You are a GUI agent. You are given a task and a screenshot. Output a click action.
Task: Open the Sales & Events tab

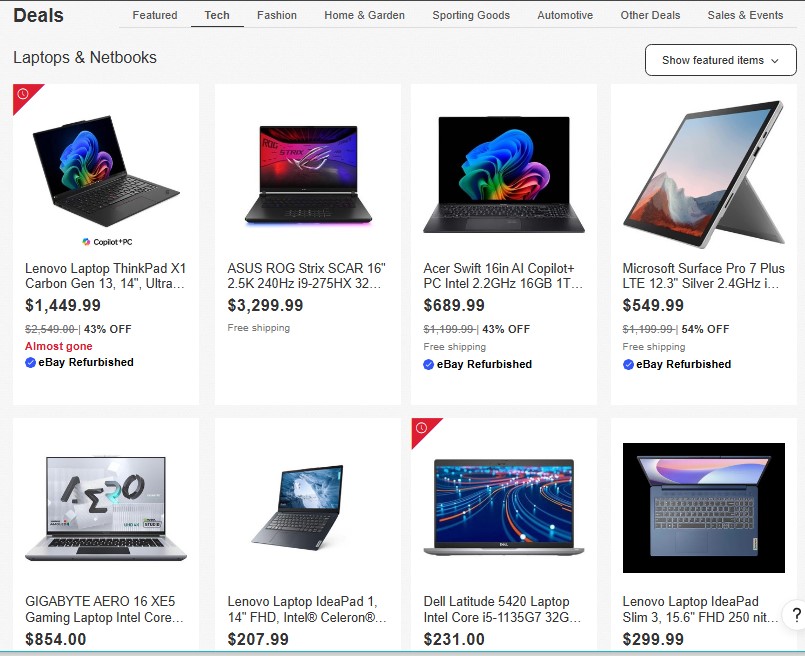pos(745,15)
